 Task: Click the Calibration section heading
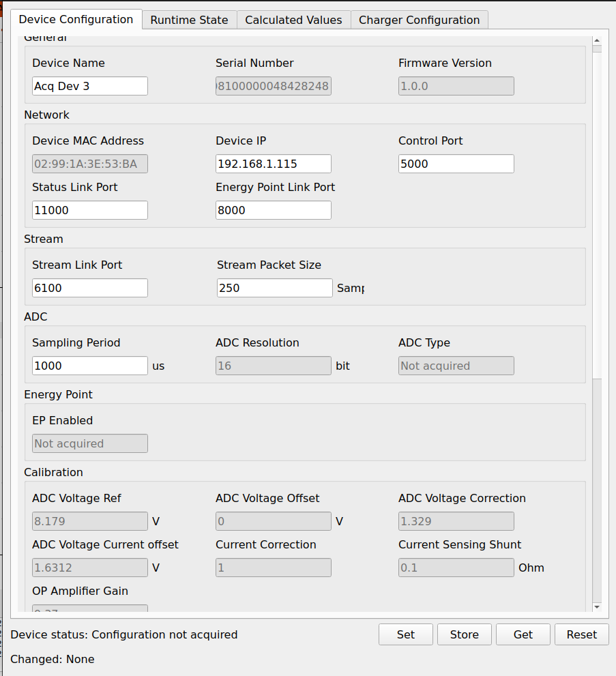pos(53,473)
